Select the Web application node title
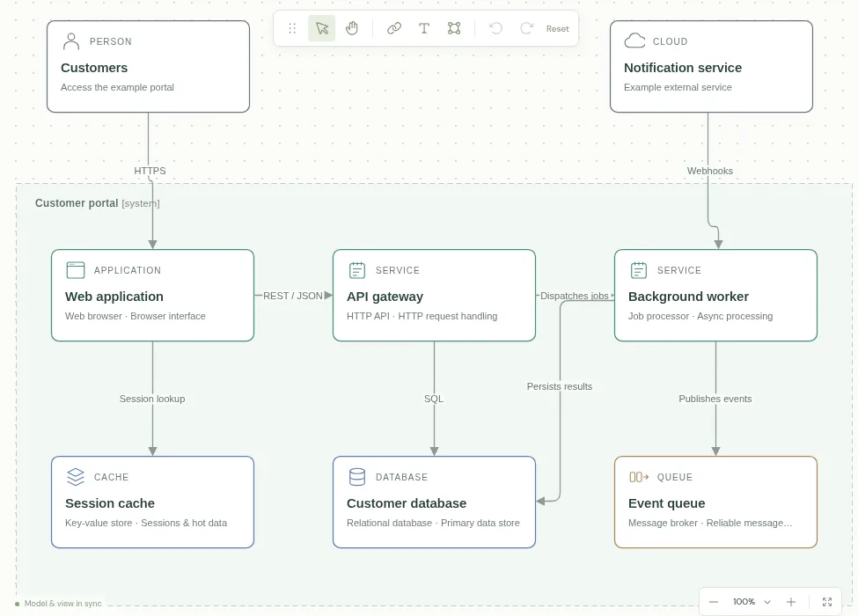The height and width of the screenshot is (616, 858). tap(114, 297)
